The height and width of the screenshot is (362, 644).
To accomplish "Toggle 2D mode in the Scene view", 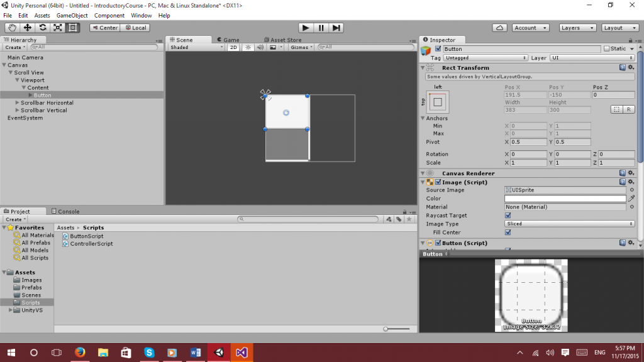I will click(233, 47).
